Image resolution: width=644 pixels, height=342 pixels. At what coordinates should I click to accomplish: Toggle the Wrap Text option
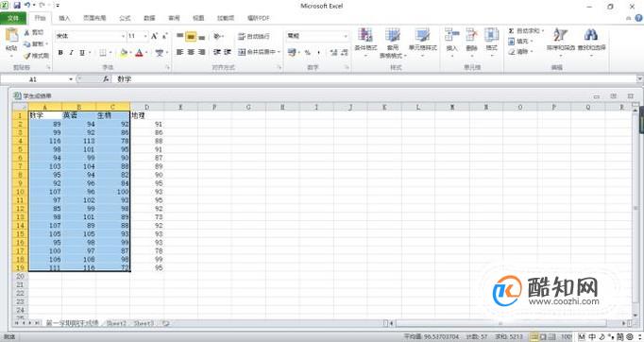pos(254,37)
